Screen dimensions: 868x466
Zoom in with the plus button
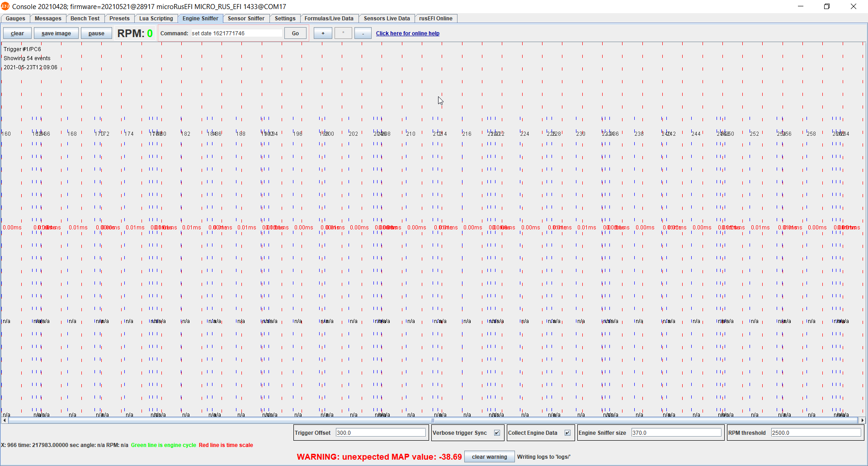click(x=323, y=33)
